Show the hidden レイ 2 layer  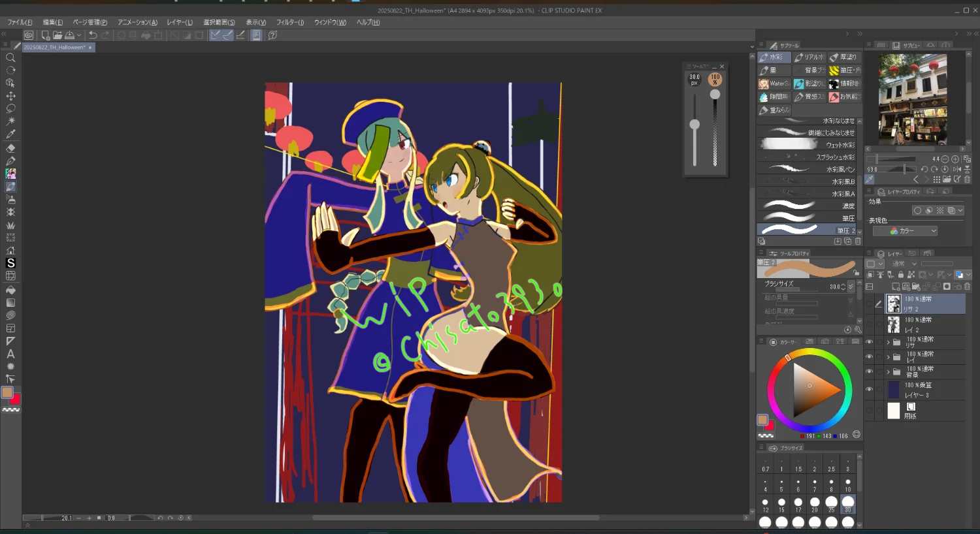(869, 324)
